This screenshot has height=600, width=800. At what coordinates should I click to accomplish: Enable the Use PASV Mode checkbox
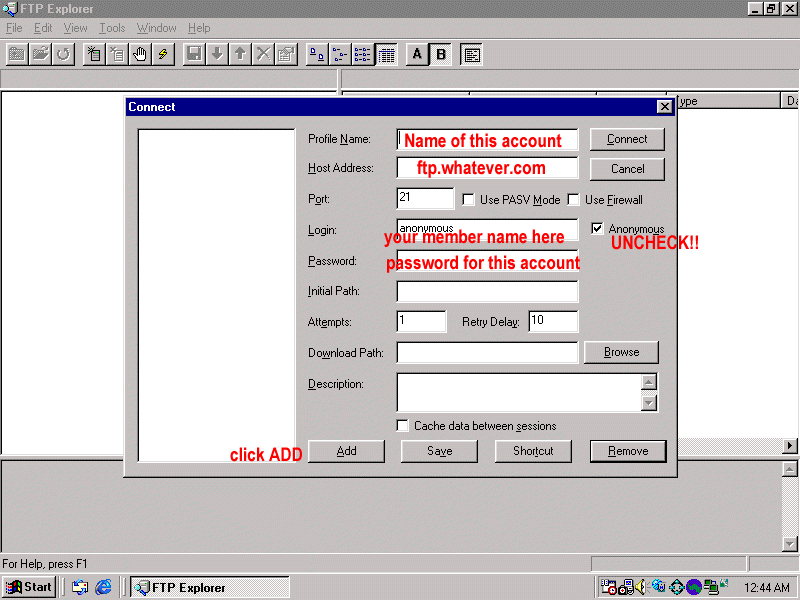[x=469, y=200]
